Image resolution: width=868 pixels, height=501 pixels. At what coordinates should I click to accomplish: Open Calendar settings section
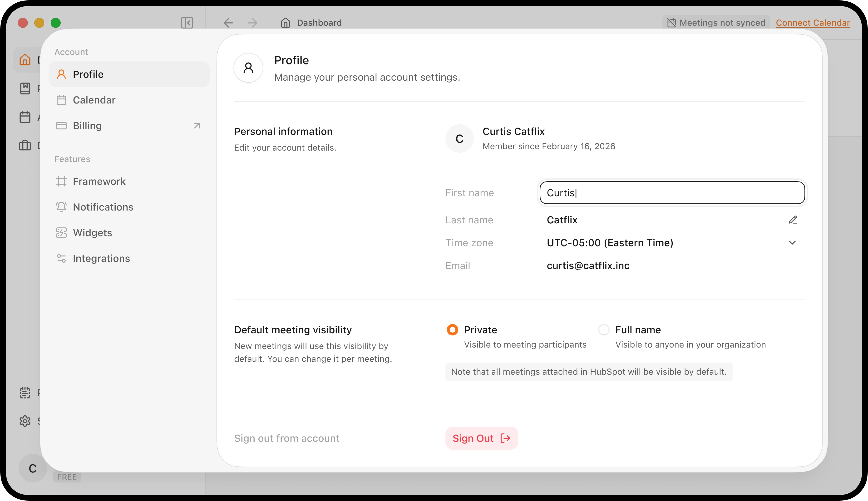point(129,100)
